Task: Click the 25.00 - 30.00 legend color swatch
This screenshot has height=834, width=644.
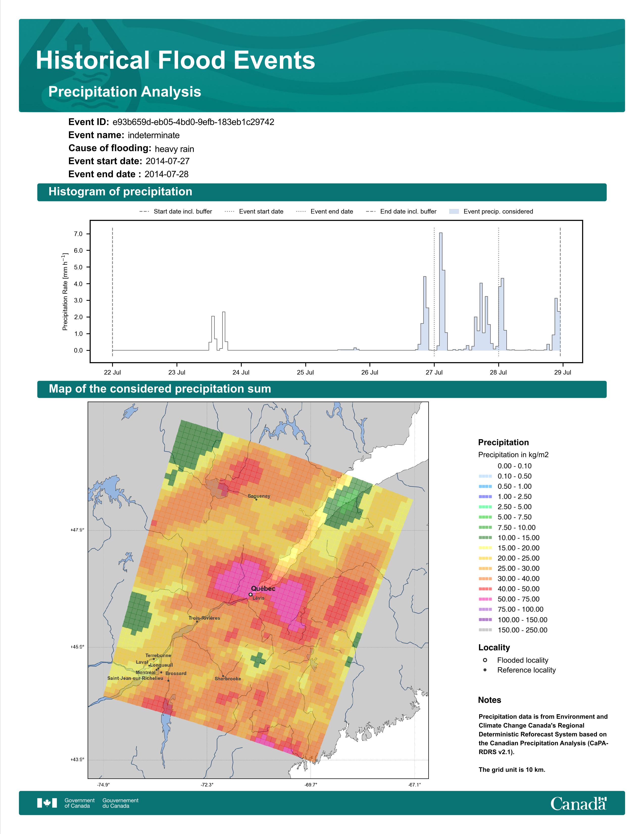Action: pos(485,569)
